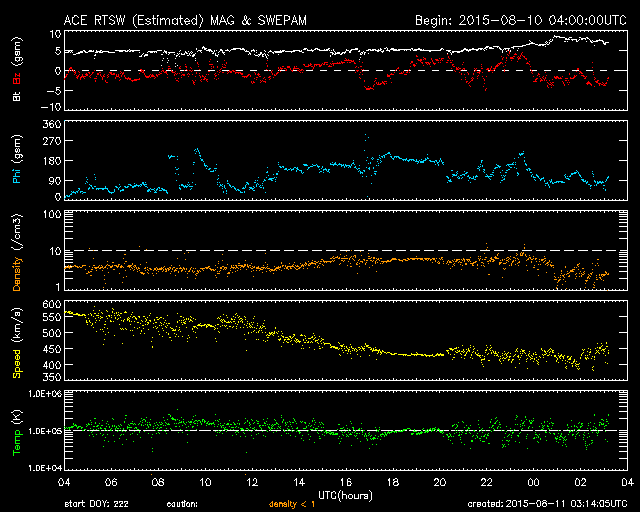Click the 00 midnight tick label
The height and width of the screenshot is (512, 640).
pyautogui.click(x=533, y=482)
